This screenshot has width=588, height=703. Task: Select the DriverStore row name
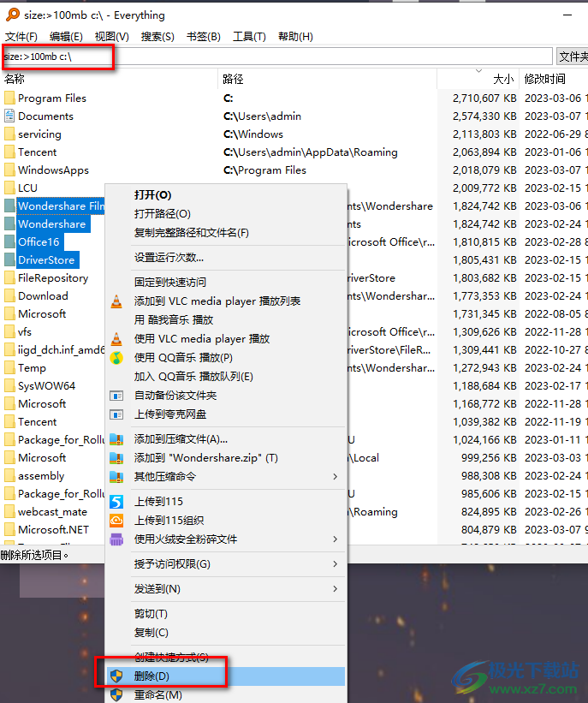[x=46, y=259]
